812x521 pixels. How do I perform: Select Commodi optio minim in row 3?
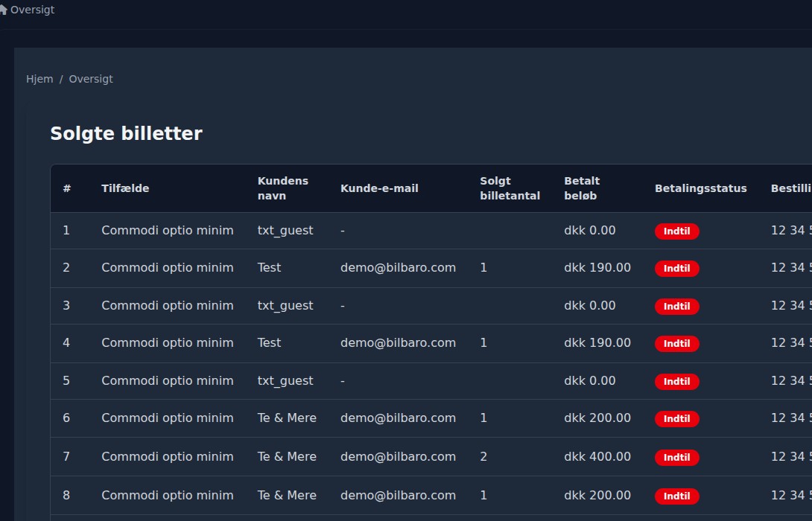tap(168, 305)
